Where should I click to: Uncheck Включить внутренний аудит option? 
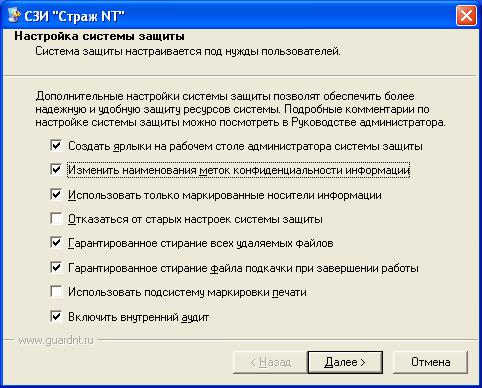(x=56, y=316)
